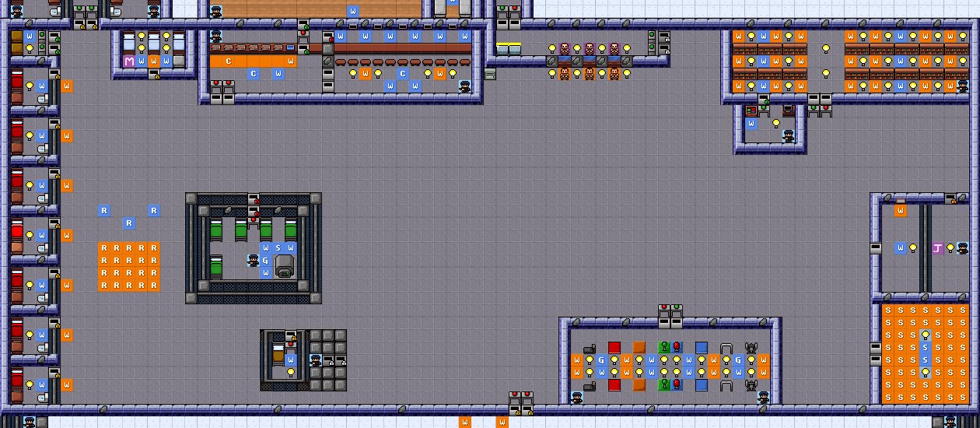Click the wall vent on the J room's left wall
This screenshot has height=428, width=980.
(x=876, y=247)
